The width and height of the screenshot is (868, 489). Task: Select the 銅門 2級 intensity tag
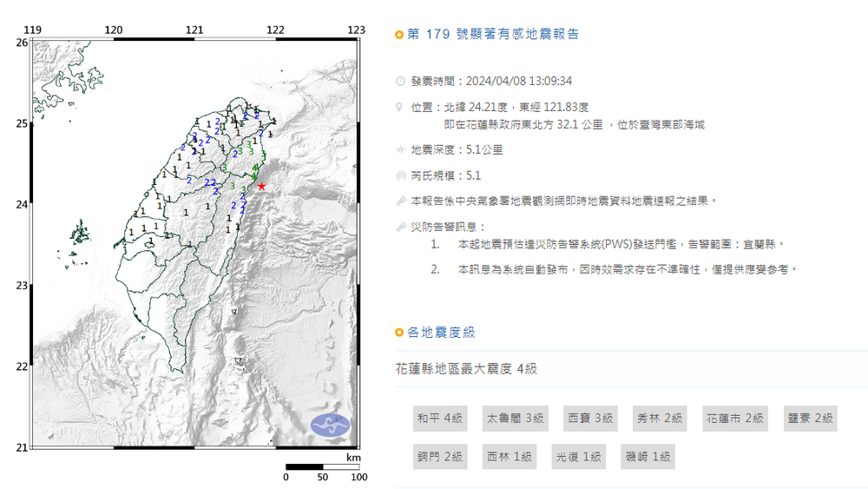(x=440, y=457)
